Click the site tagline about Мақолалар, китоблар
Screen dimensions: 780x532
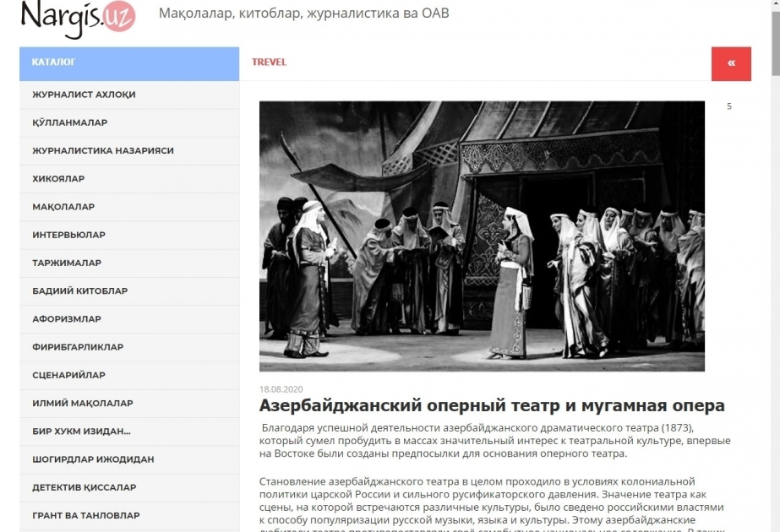coord(304,14)
